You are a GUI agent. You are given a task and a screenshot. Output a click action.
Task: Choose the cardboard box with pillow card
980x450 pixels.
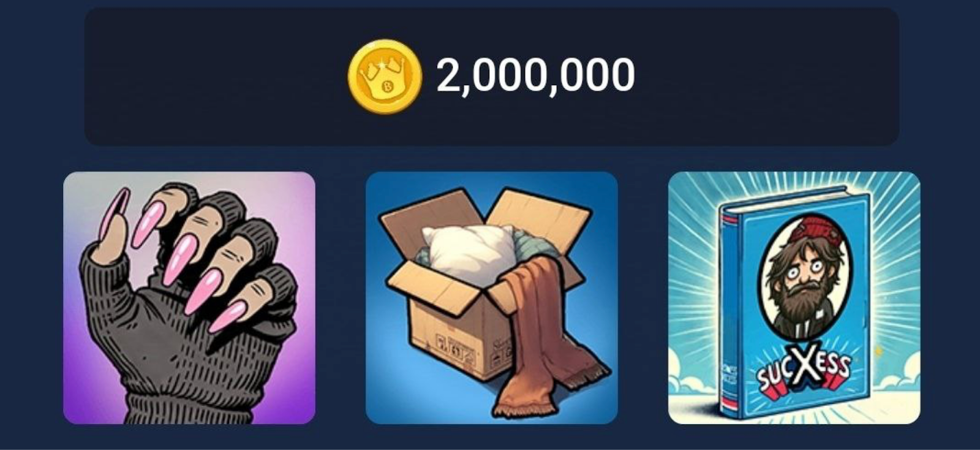point(492,298)
